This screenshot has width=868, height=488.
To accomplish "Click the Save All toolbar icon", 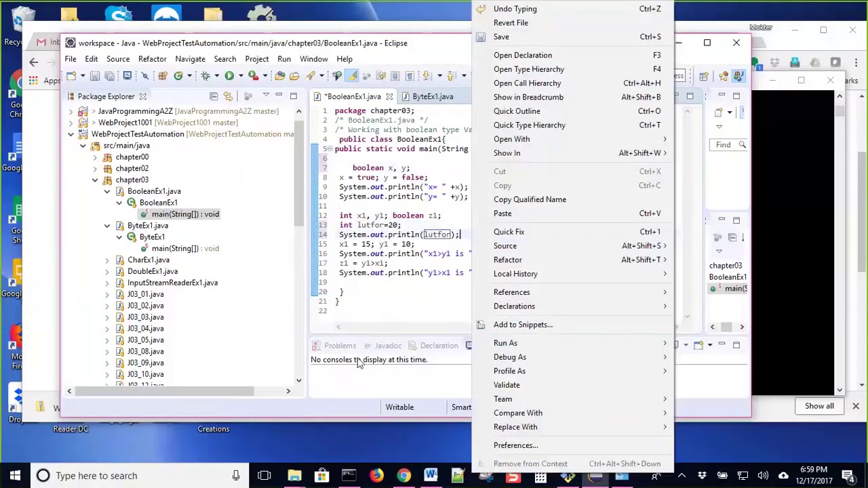I will [108, 75].
